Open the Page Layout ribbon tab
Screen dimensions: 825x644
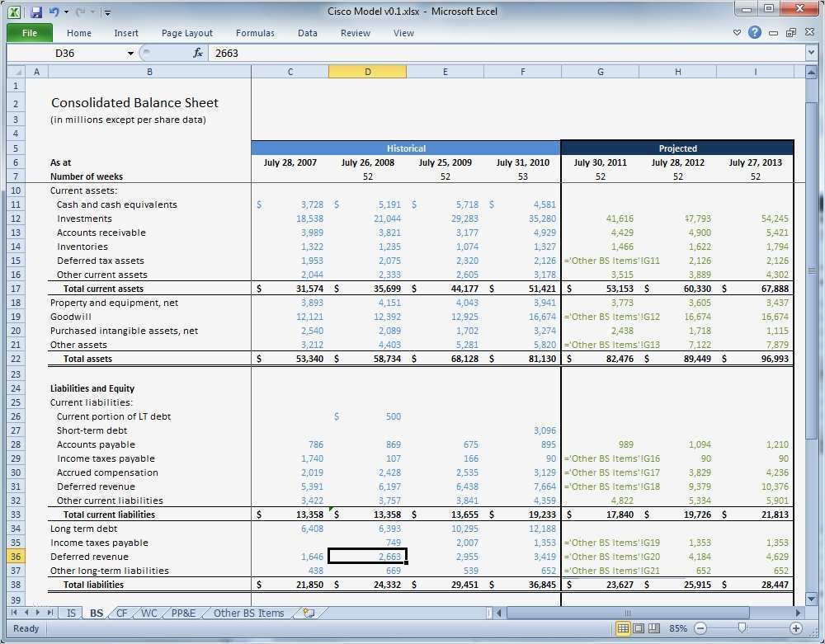[x=186, y=33]
